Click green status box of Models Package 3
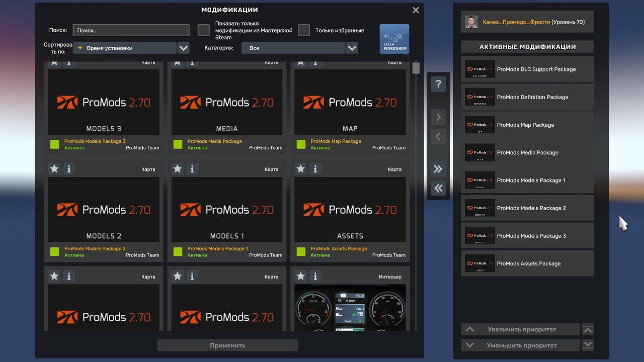644x362 pixels. coord(55,145)
